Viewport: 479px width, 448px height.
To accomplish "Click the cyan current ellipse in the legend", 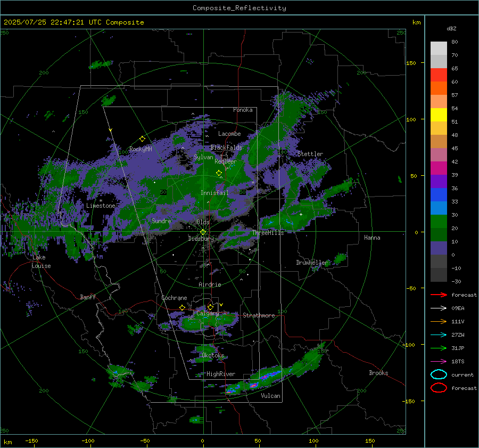I will 439,374.
